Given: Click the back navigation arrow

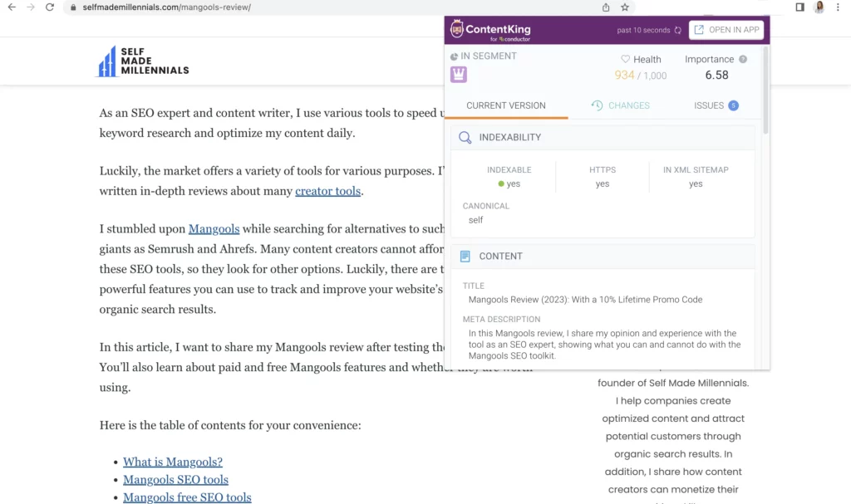Looking at the screenshot, I should (x=12, y=7).
